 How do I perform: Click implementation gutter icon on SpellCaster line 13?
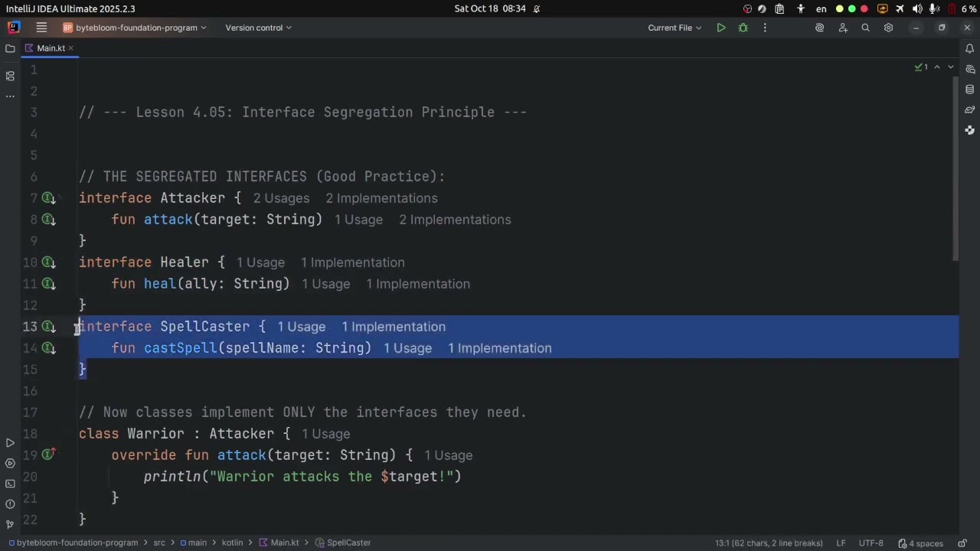[48, 327]
